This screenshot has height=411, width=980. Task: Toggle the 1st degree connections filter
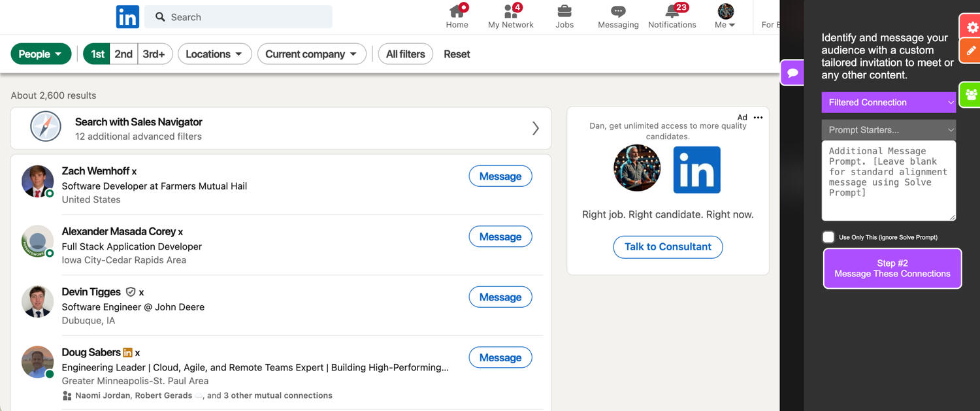(x=97, y=54)
